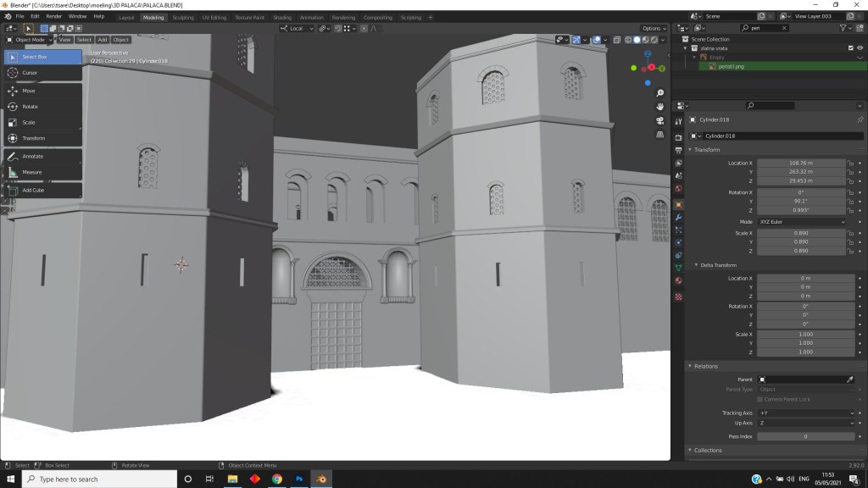Open the Object Mode dropdown
Image resolution: width=868 pixels, height=488 pixels.
(x=31, y=40)
